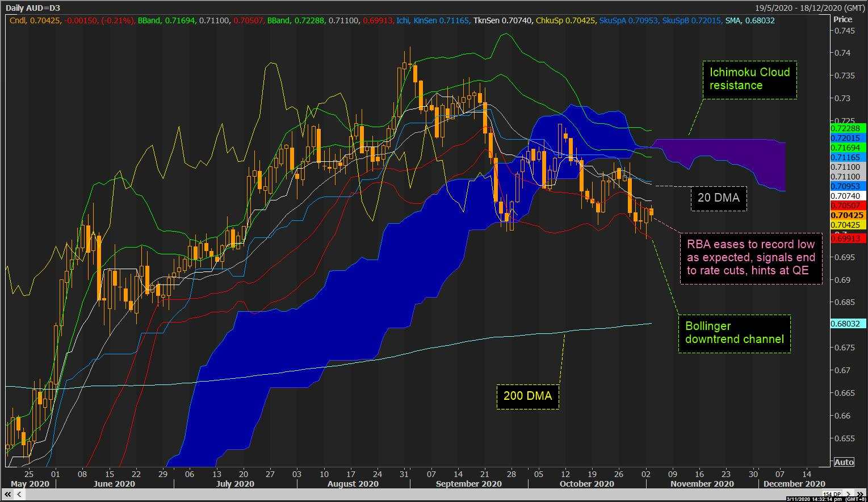The width and height of the screenshot is (868, 502).
Task: Click the green 0.71694 price tag
Action: pos(848,148)
